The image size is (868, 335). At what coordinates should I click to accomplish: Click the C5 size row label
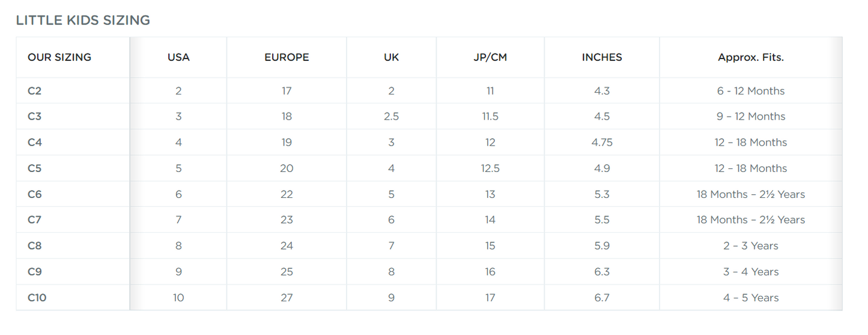[x=34, y=168]
